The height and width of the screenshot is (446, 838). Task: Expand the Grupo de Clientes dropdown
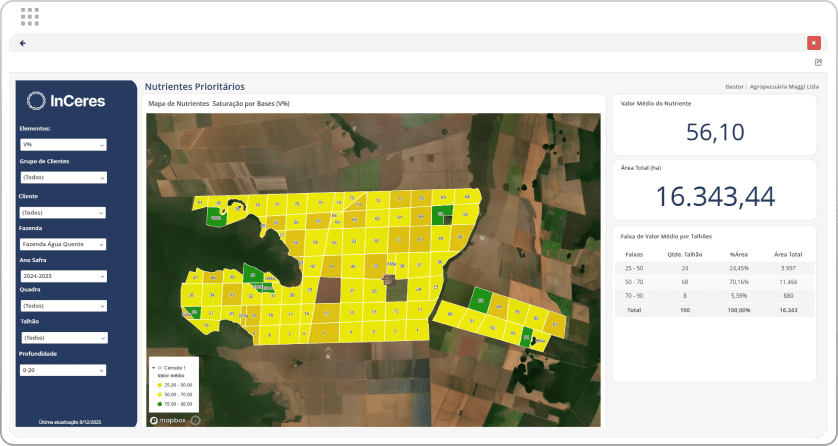(x=63, y=177)
